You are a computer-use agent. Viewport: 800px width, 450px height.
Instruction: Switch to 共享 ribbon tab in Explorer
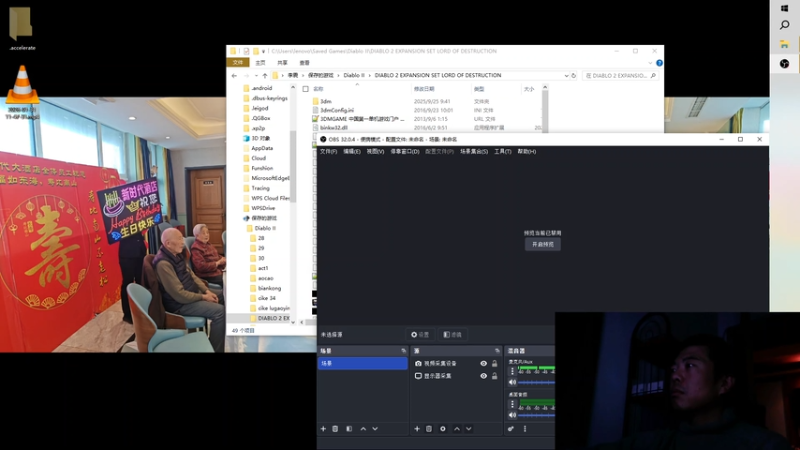click(282, 63)
